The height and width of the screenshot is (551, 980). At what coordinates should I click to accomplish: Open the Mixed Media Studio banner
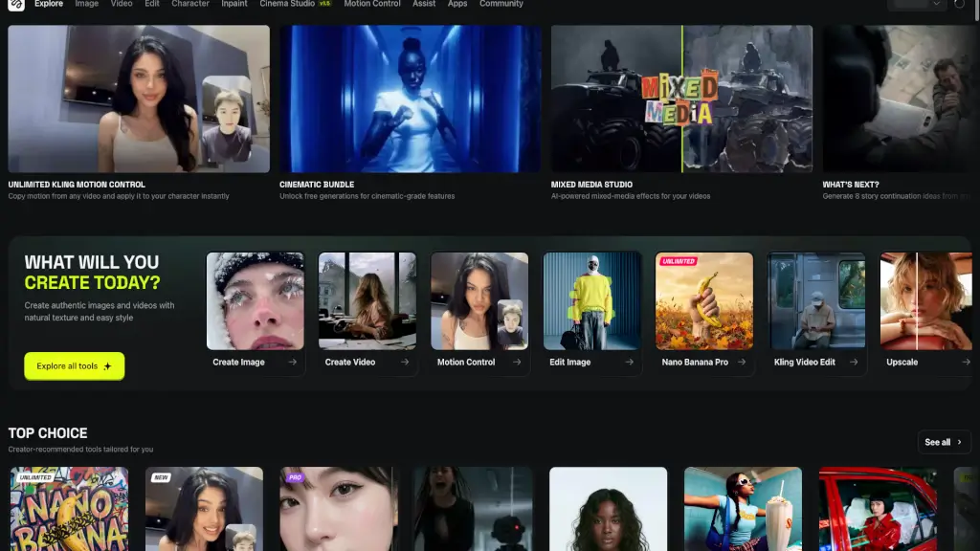(681, 99)
